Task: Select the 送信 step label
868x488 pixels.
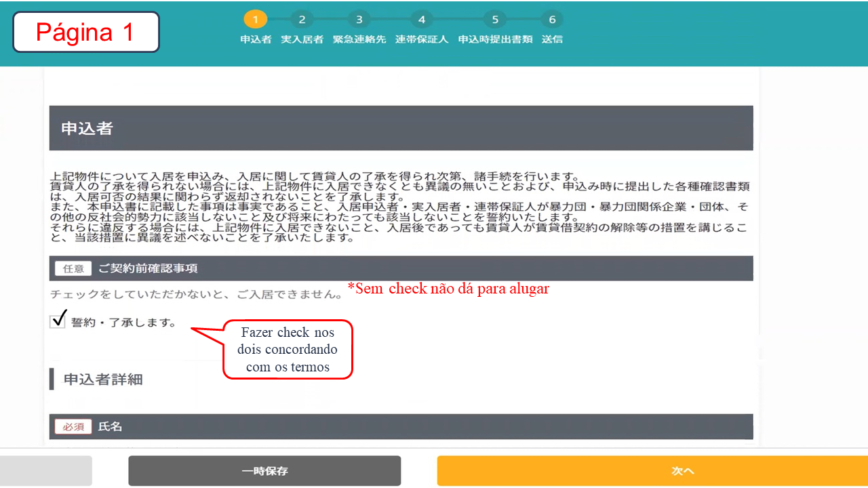Action: 552,39
